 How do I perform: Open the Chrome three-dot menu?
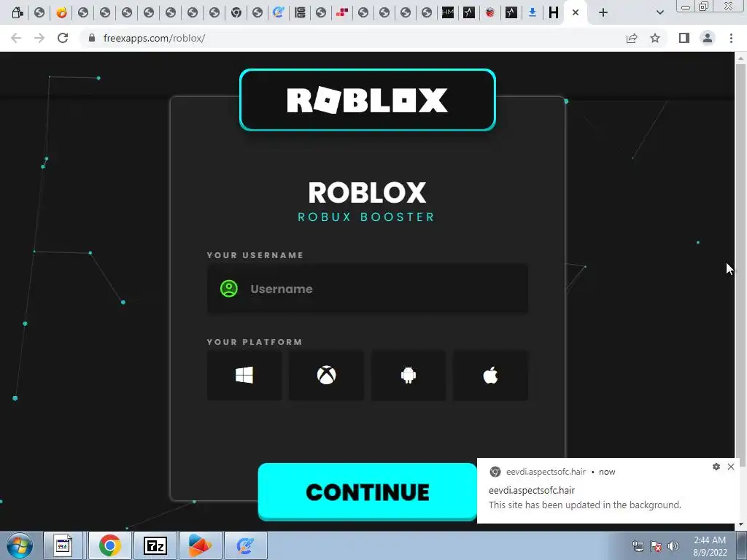click(x=731, y=38)
